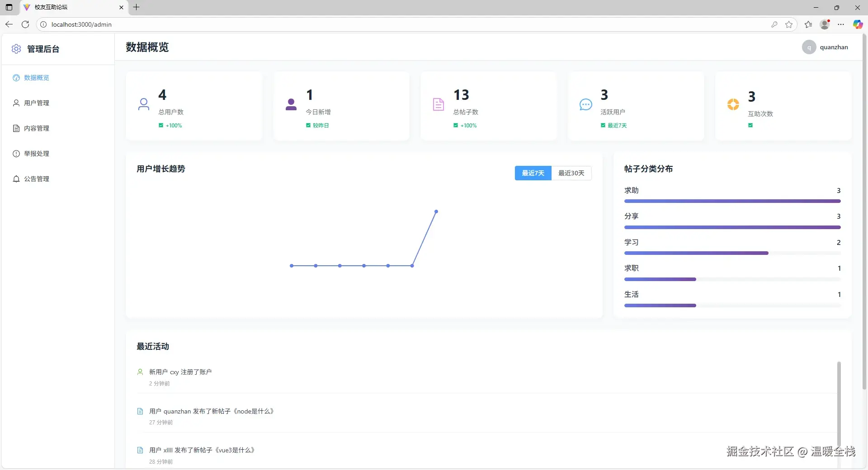Go to 举报处理 page
Viewport: 868px width, 470px height.
(36, 154)
